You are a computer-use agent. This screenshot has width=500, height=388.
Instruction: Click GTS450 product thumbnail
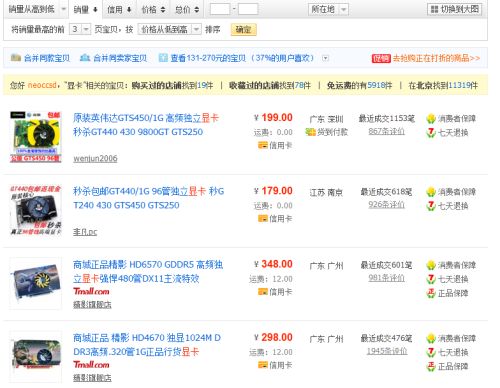[36, 137]
